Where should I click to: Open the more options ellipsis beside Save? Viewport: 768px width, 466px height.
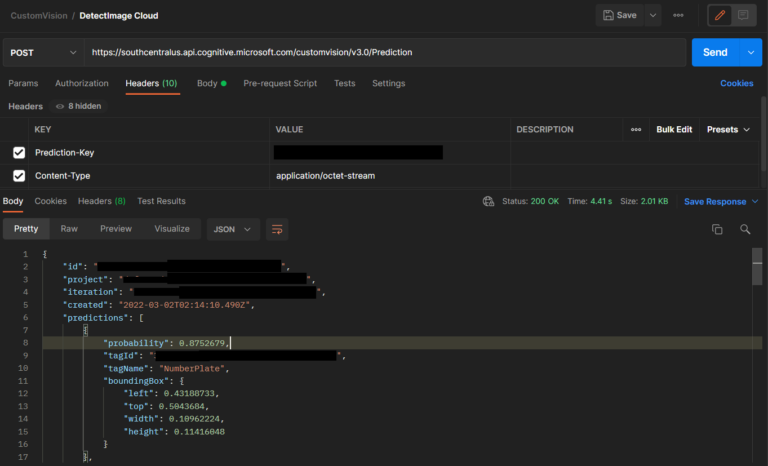(x=678, y=15)
